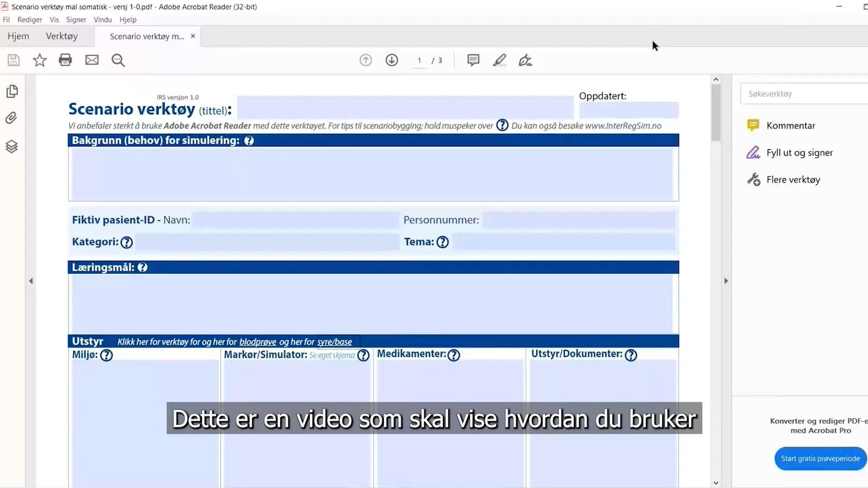Follow the blodprøve link
868x488 pixels.
(x=258, y=342)
